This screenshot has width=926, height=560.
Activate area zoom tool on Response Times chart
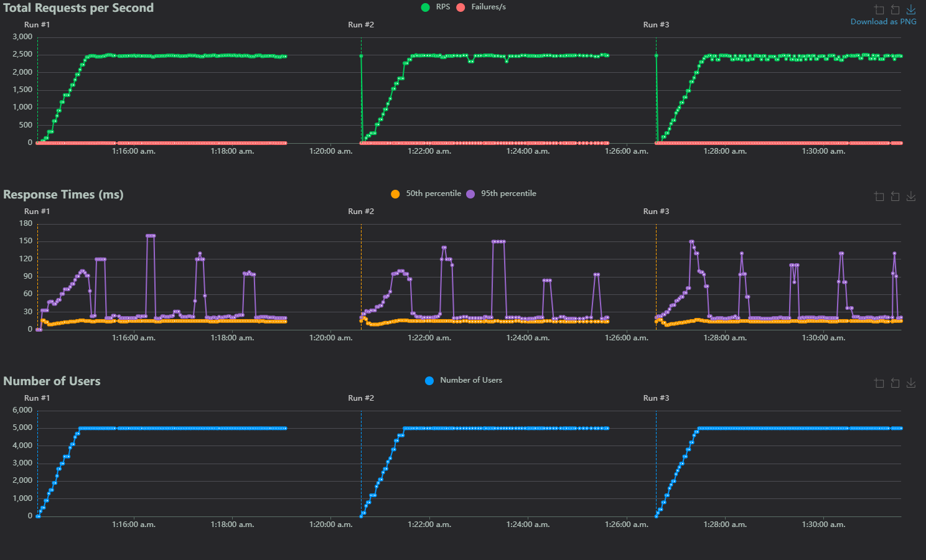[879, 196]
